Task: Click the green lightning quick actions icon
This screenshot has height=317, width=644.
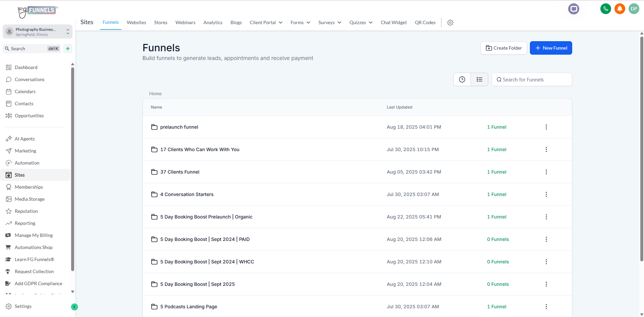Action: point(68,49)
